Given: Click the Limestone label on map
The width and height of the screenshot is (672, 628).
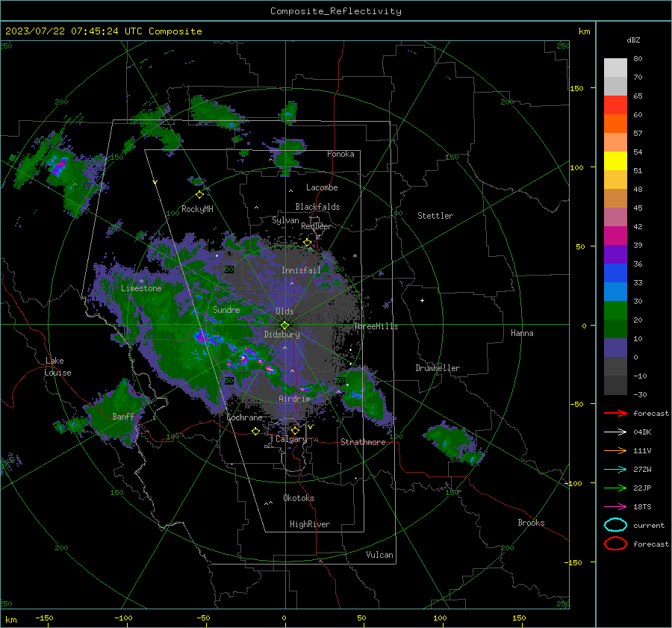Looking at the screenshot, I should tap(141, 288).
